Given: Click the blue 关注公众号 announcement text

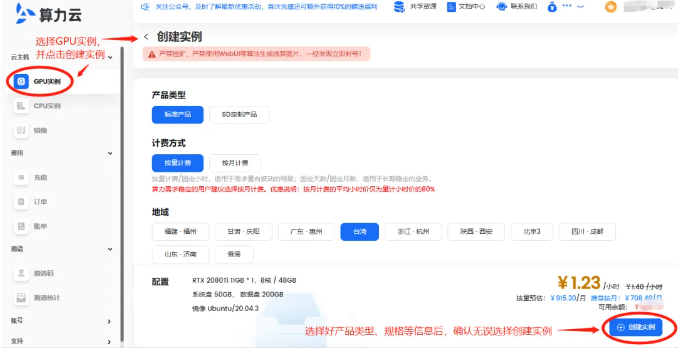Looking at the screenshot, I should [x=266, y=7].
